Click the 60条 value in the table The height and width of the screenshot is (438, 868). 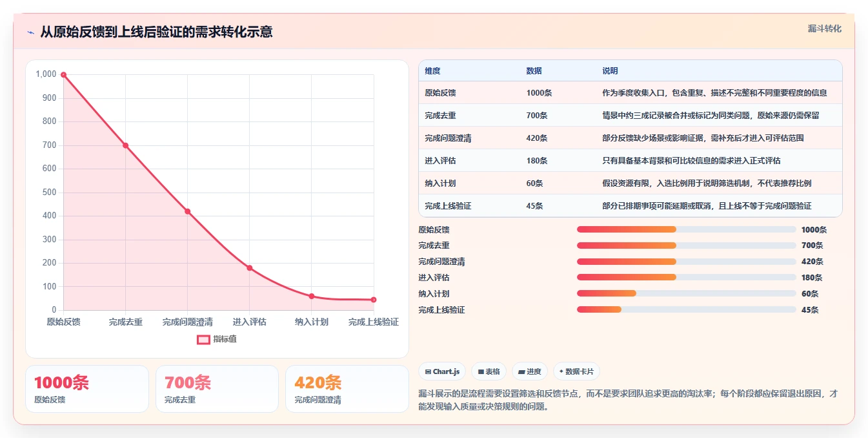[x=534, y=183]
